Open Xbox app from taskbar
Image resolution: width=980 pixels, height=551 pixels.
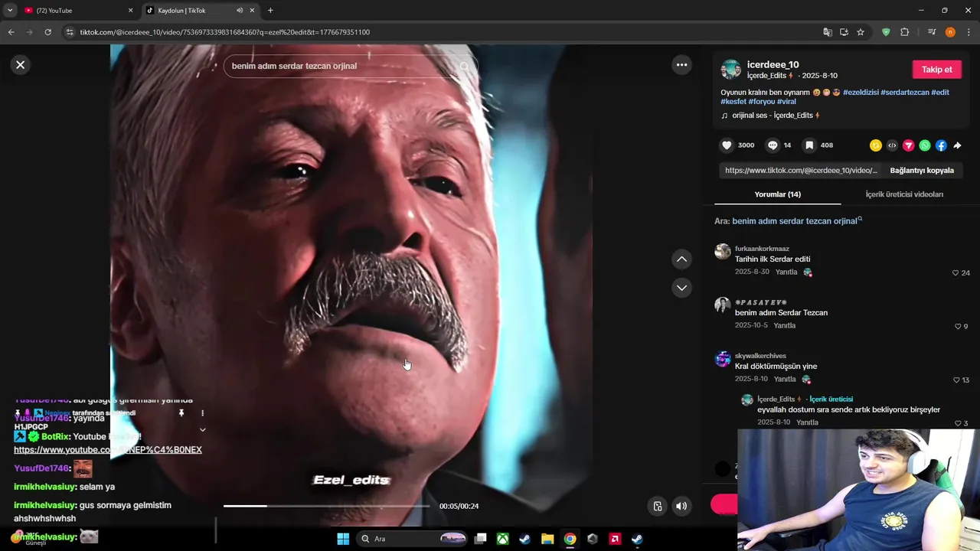[x=502, y=539]
